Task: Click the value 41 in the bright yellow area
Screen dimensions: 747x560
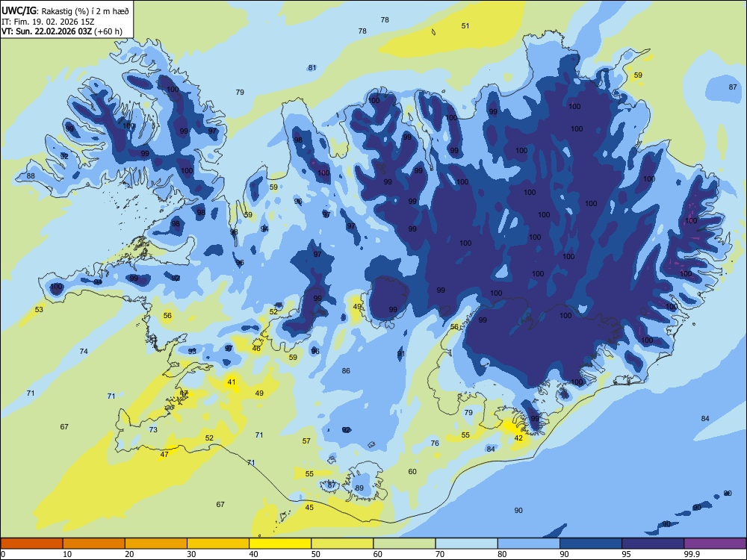Action: tap(232, 382)
